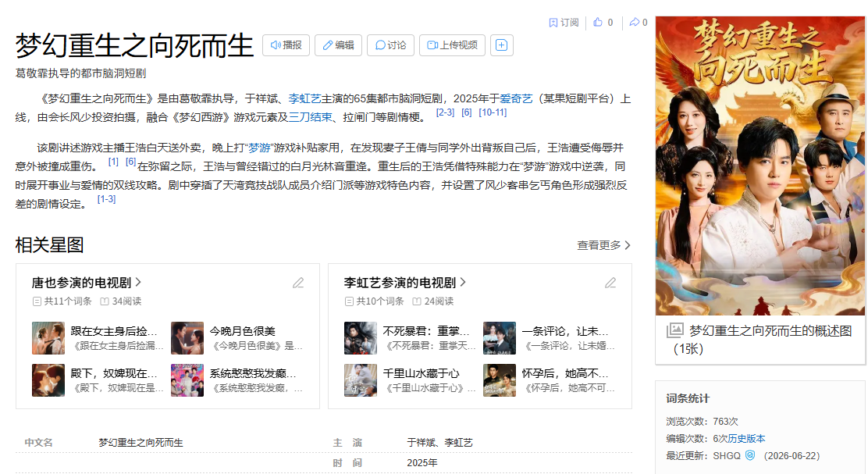The image size is (868, 474).
Task: Click the edit pencil icon on 李虹艺 card
Action: pyautogui.click(x=610, y=283)
